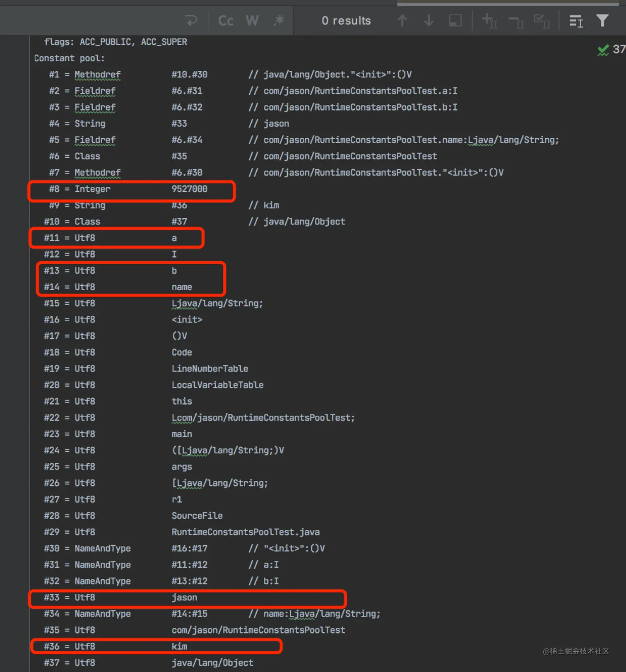The width and height of the screenshot is (626, 672).
Task: Click 'Ljava/lang/String;' on row #15
Action: [x=217, y=303]
